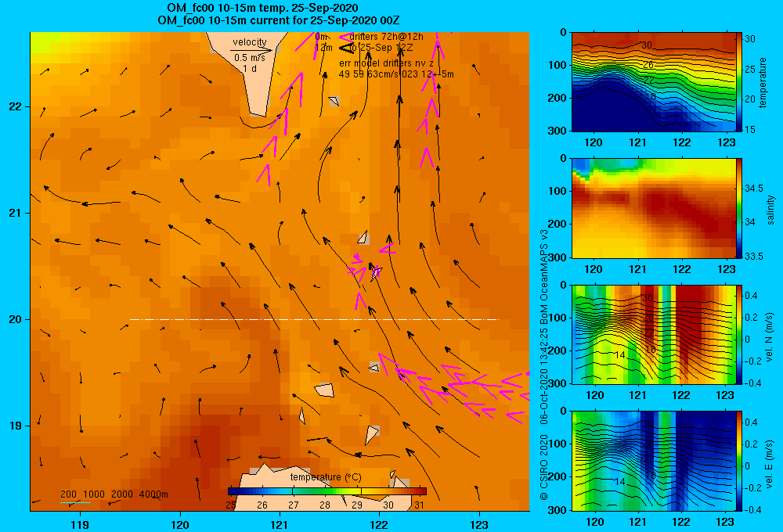Click the salinity section's vertical color bar

(739, 208)
